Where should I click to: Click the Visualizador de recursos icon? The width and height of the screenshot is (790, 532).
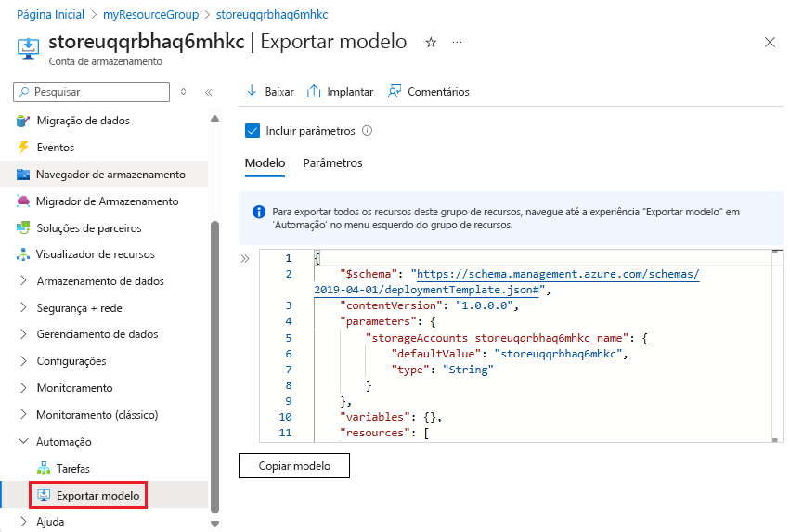23,254
